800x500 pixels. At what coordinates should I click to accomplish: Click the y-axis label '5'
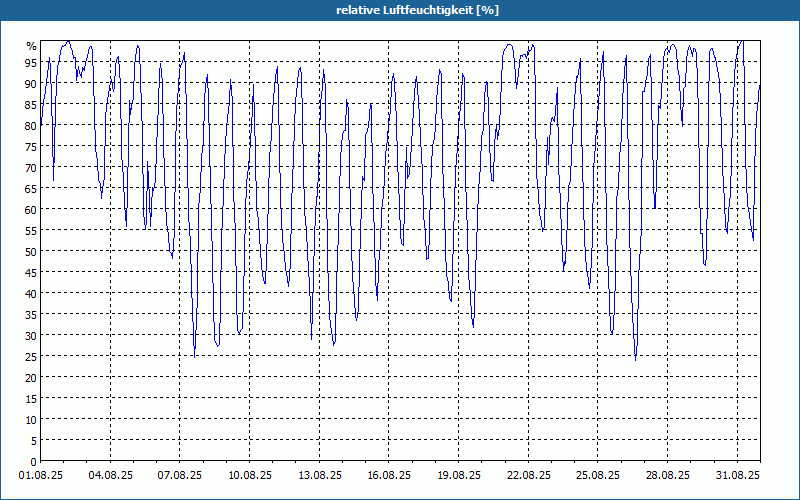34,441
